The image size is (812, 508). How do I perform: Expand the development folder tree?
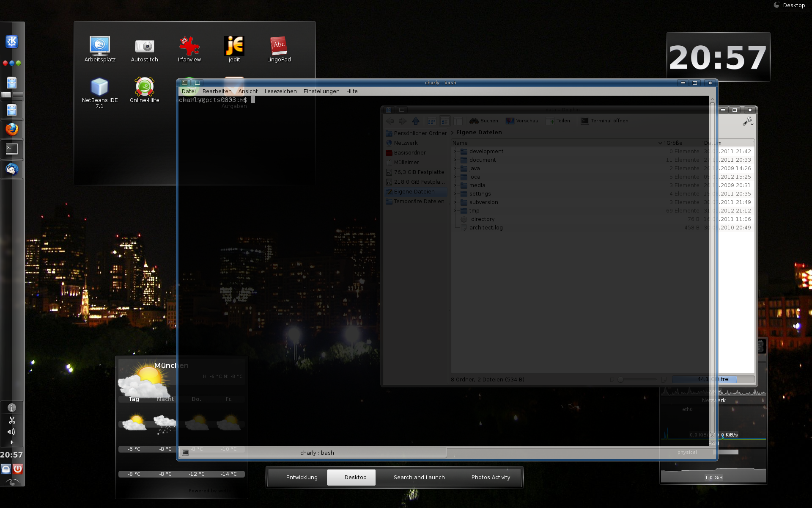pos(455,152)
